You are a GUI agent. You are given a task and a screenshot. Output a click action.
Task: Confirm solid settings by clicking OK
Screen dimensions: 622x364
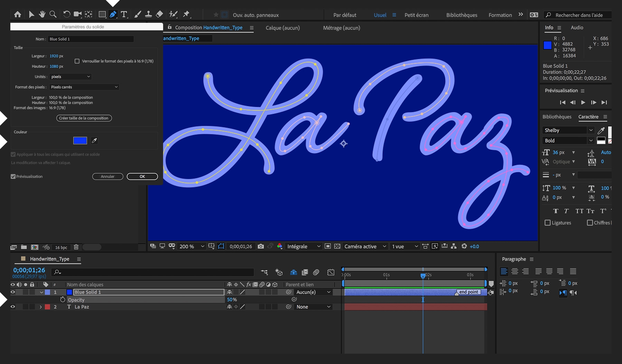(142, 176)
